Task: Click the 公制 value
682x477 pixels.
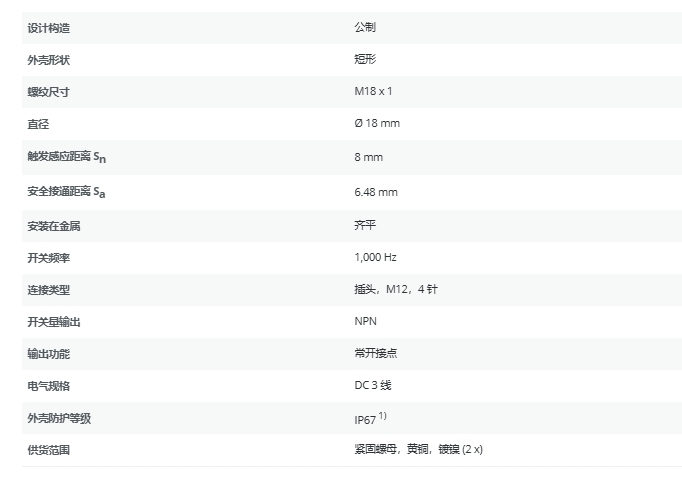Action: pos(365,28)
